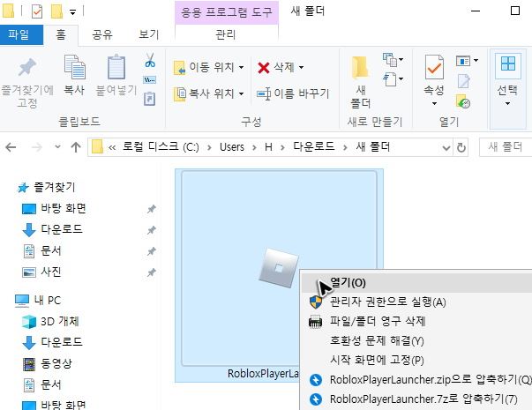Switch to the Share (공유) ribbon tab

(102, 34)
